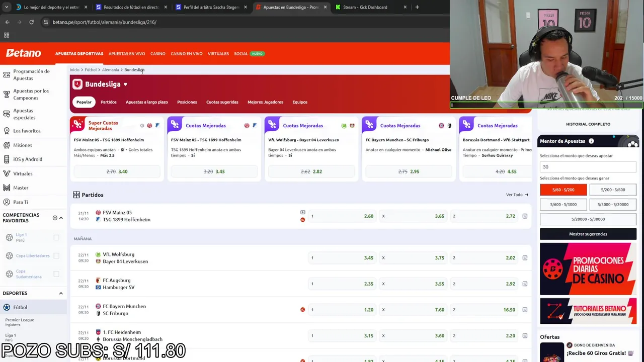Select the S/60 - S/200 winnings range

(x=563, y=190)
